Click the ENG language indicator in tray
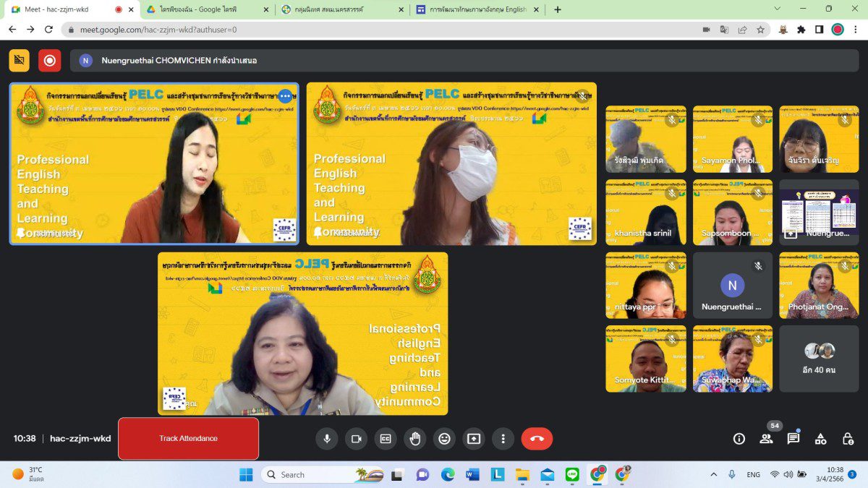868x488 pixels. tap(753, 474)
